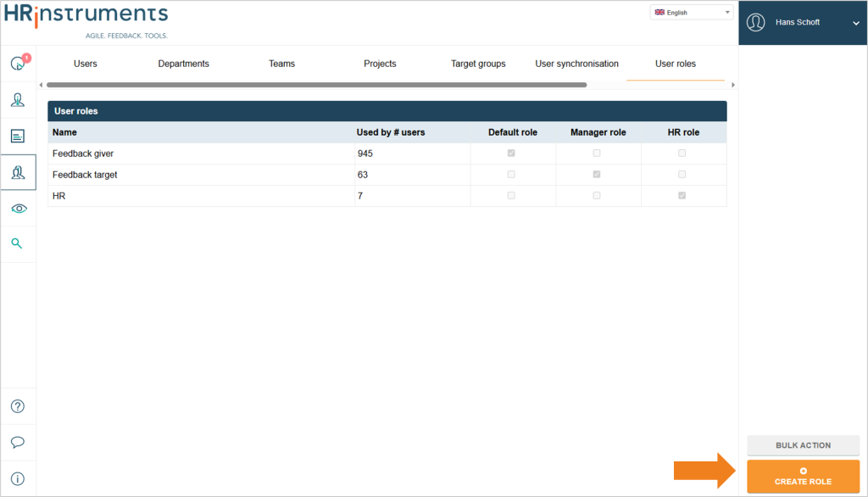Open the dashboard icon with notification badge
The width and height of the screenshot is (868, 497).
tap(19, 63)
